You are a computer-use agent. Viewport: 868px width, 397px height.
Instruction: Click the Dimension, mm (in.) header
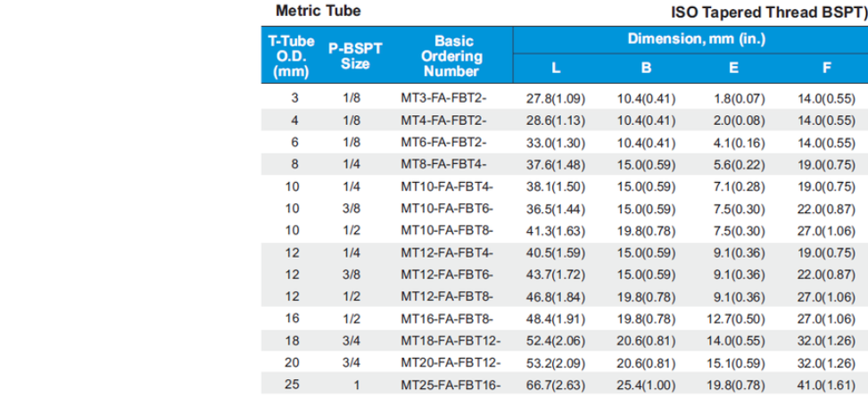(x=689, y=40)
